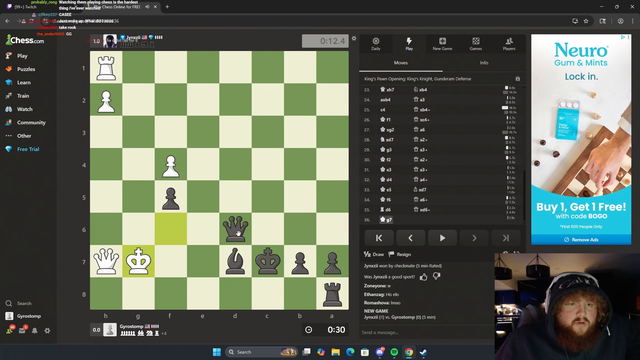The height and width of the screenshot is (360, 640).
Task: Click the King's Pawn Opening name text
Action: [x=418, y=79]
